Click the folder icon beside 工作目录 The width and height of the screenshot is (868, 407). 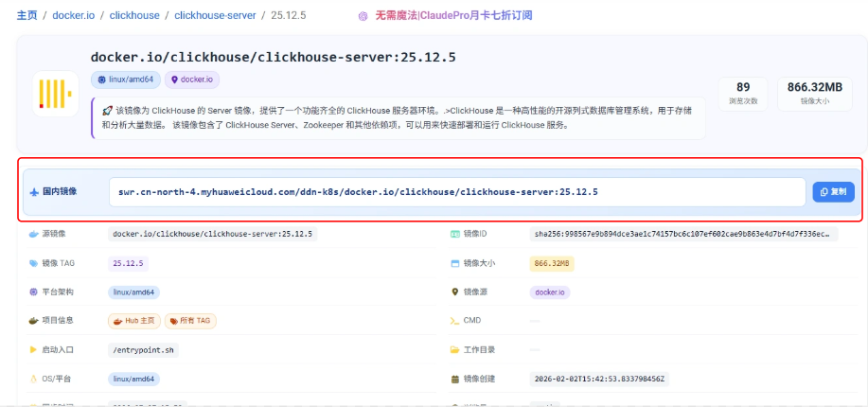[455, 350]
